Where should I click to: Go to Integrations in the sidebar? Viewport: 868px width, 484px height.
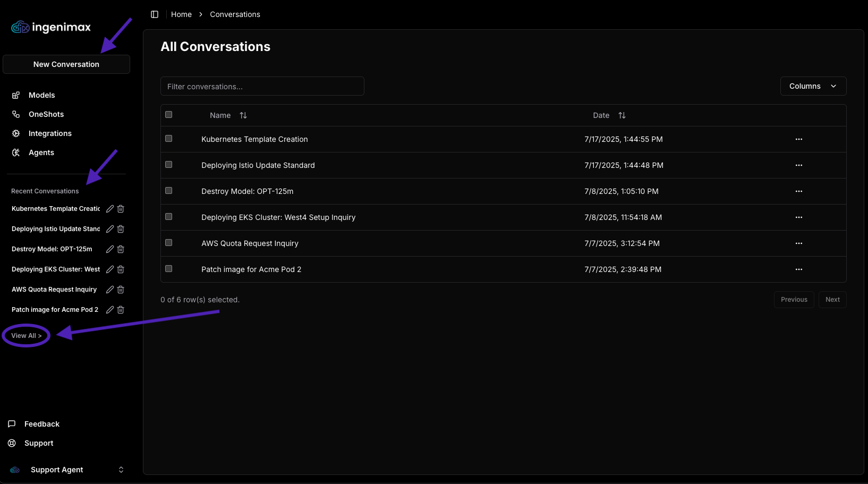coord(50,133)
